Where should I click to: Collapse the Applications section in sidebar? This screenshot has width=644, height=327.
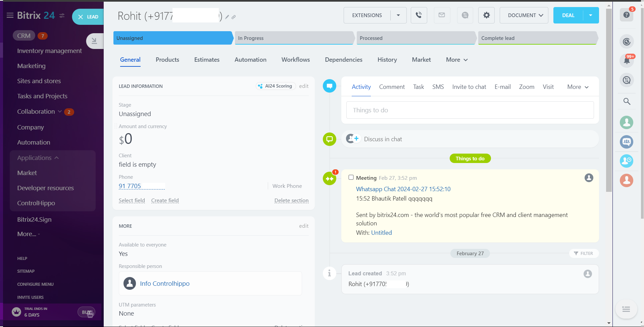point(56,158)
